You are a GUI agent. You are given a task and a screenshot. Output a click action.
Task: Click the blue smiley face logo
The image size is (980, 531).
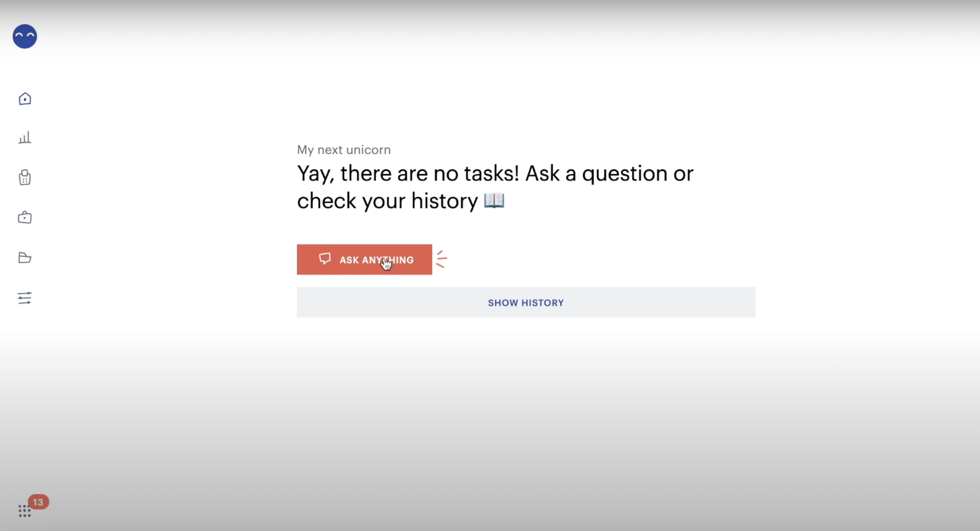[x=25, y=36]
